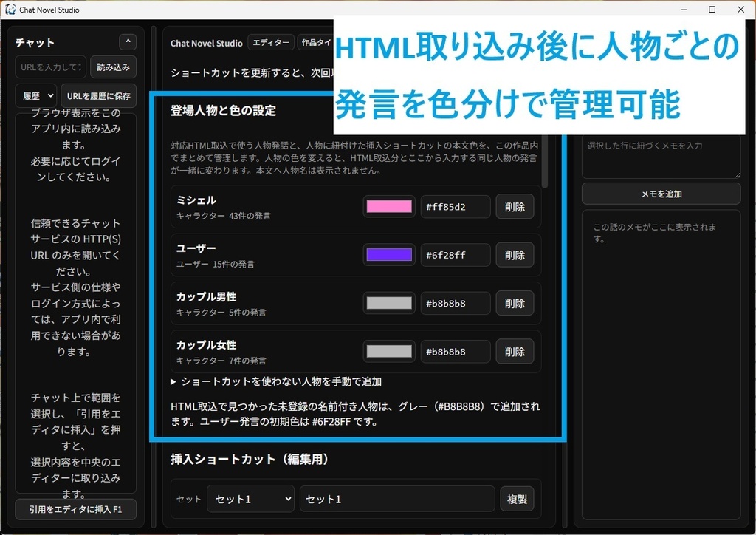Open ユーザー purple color swatch

389,255
